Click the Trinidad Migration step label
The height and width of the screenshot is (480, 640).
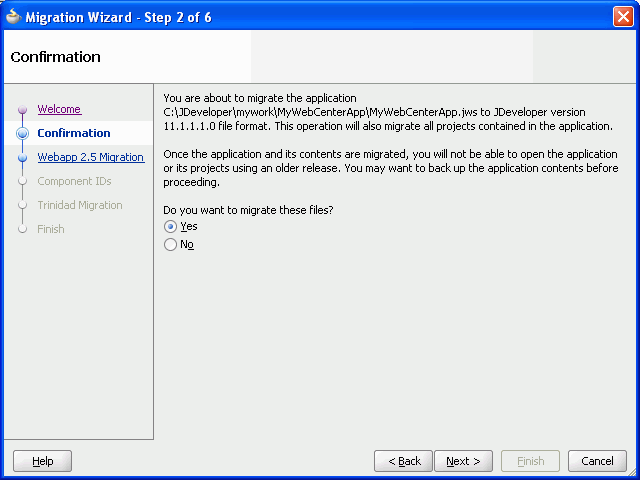pos(80,205)
